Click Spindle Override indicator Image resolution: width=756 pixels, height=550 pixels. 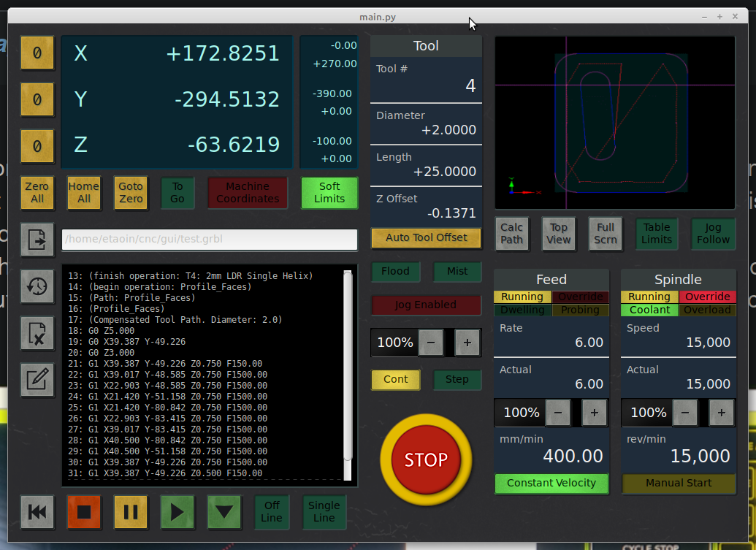click(707, 297)
